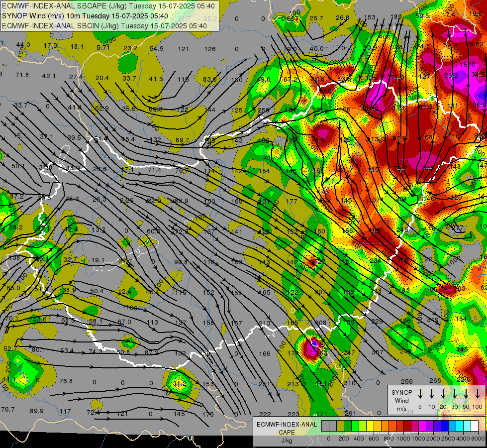The width and height of the screenshot is (487, 448).
Task: Click the map value '99.8'
Action: coord(181,262)
